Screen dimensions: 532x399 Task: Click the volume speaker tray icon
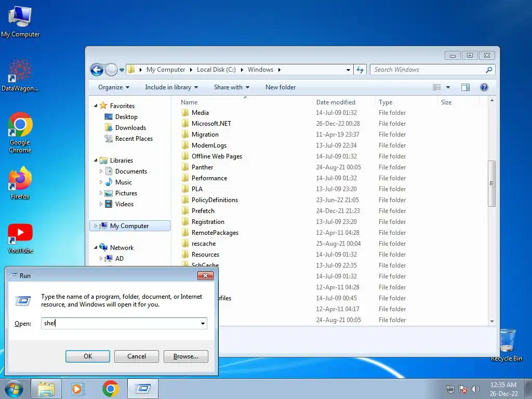(475, 390)
